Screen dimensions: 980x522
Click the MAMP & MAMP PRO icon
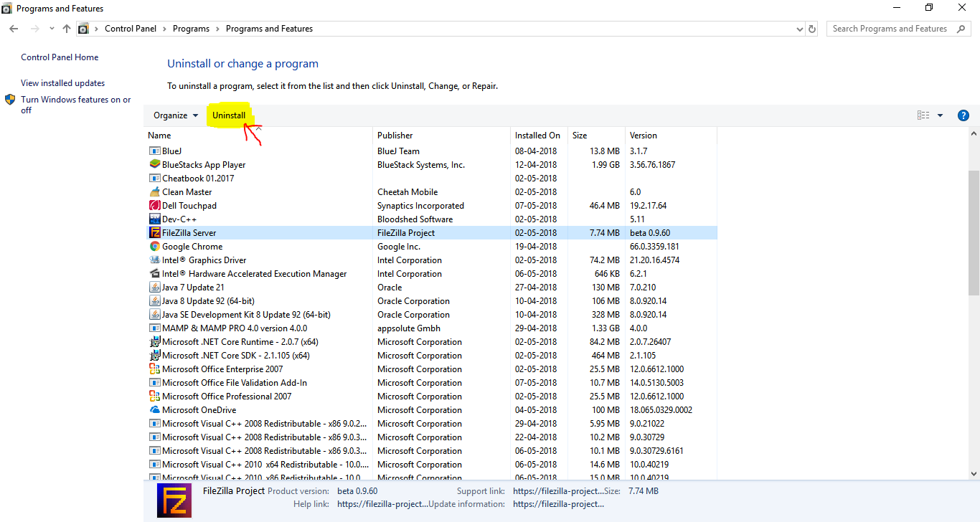coord(154,328)
